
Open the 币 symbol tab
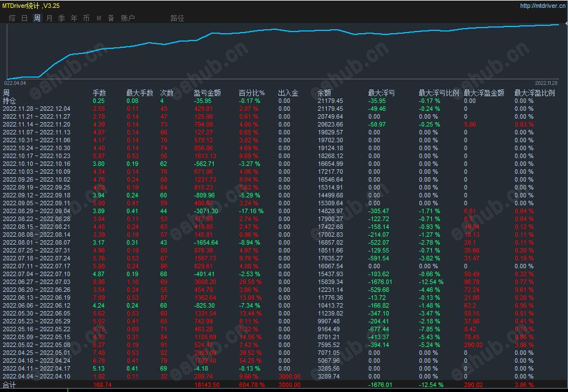(x=86, y=18)
